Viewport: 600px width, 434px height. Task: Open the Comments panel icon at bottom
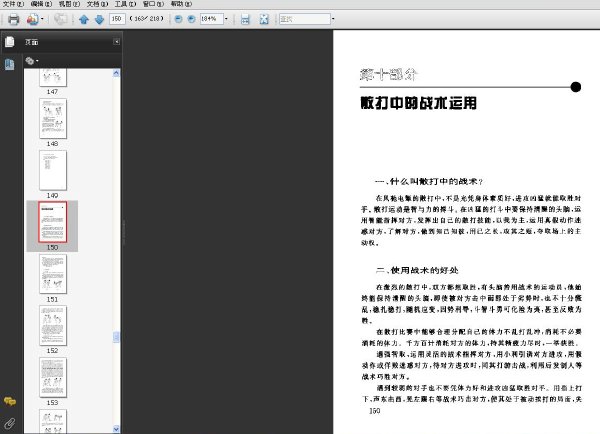(10, 401)
